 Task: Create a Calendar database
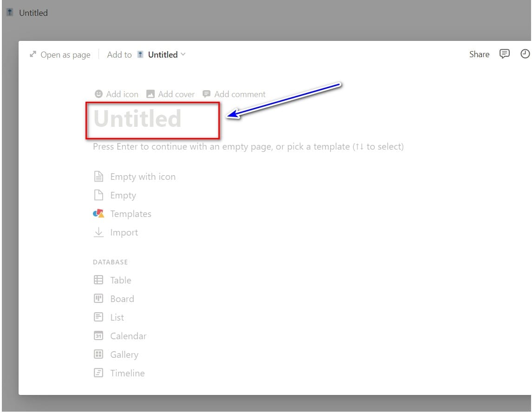[x=120, y=336]
